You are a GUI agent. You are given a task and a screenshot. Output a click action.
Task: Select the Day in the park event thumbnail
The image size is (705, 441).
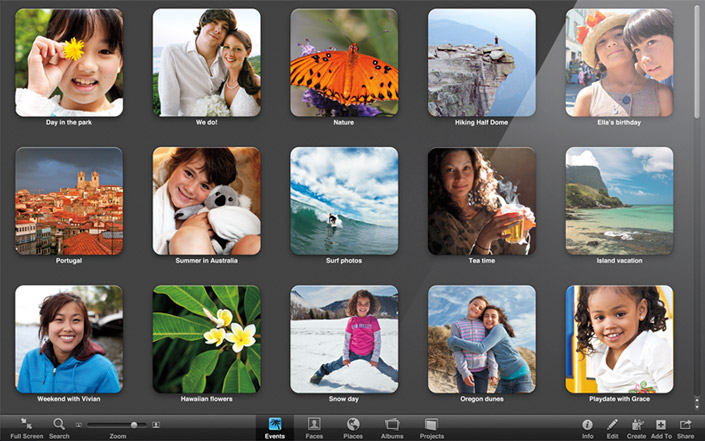(x=69, y=62)
